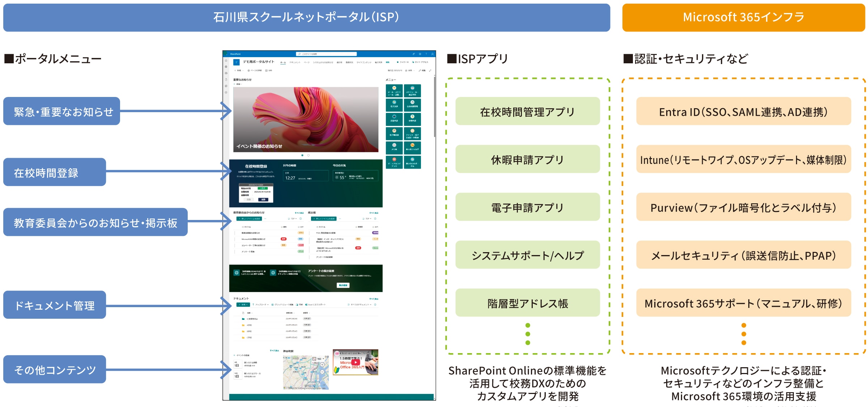Viewport: 868px width, 407px height.
Task: Click the dark 退勤 button
Action: [263, 199]
